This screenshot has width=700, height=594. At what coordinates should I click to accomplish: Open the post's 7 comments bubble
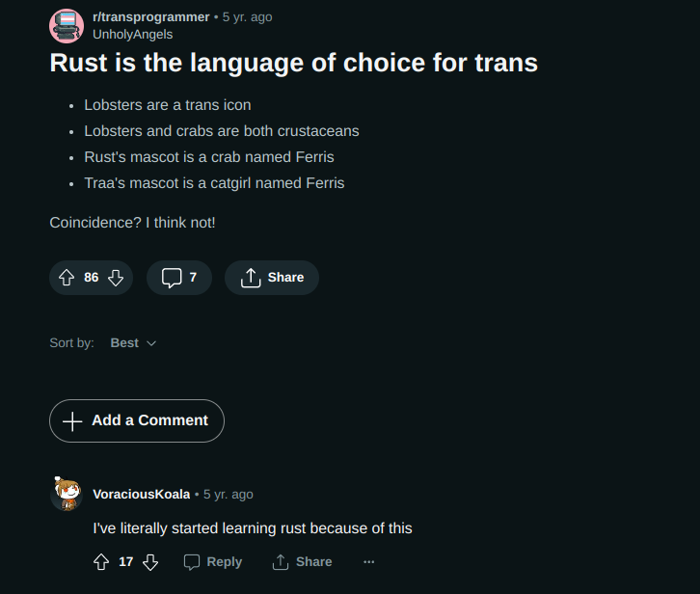(179, 278)
